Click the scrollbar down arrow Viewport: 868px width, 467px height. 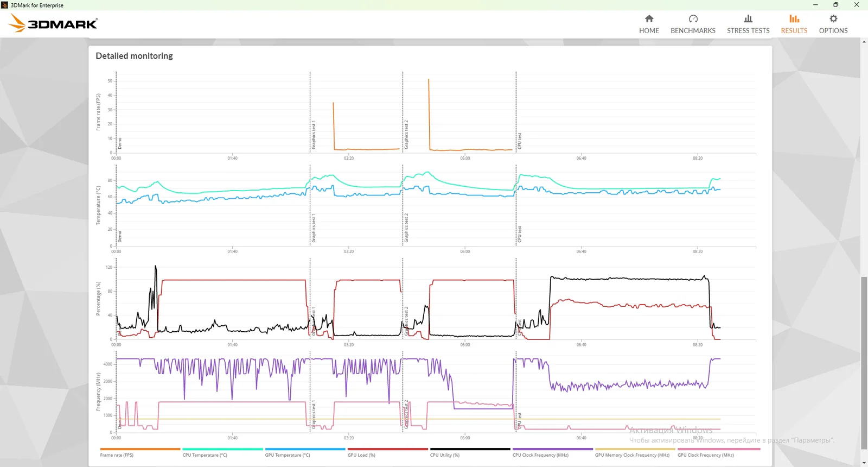[x=864, y=463]
